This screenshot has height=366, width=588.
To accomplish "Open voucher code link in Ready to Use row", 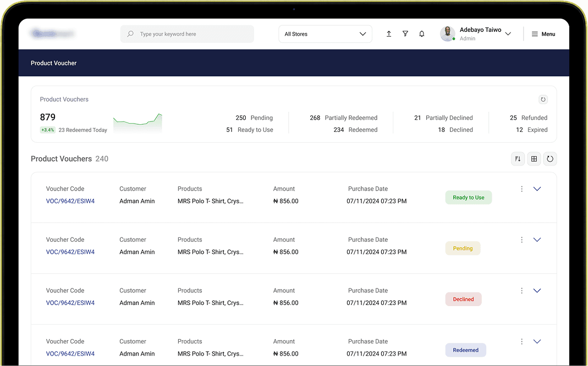I will 70,201.
